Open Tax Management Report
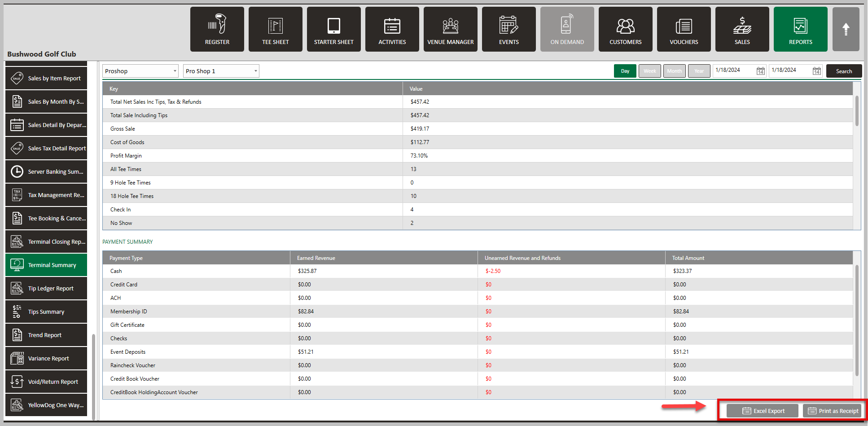 (46, 195)
